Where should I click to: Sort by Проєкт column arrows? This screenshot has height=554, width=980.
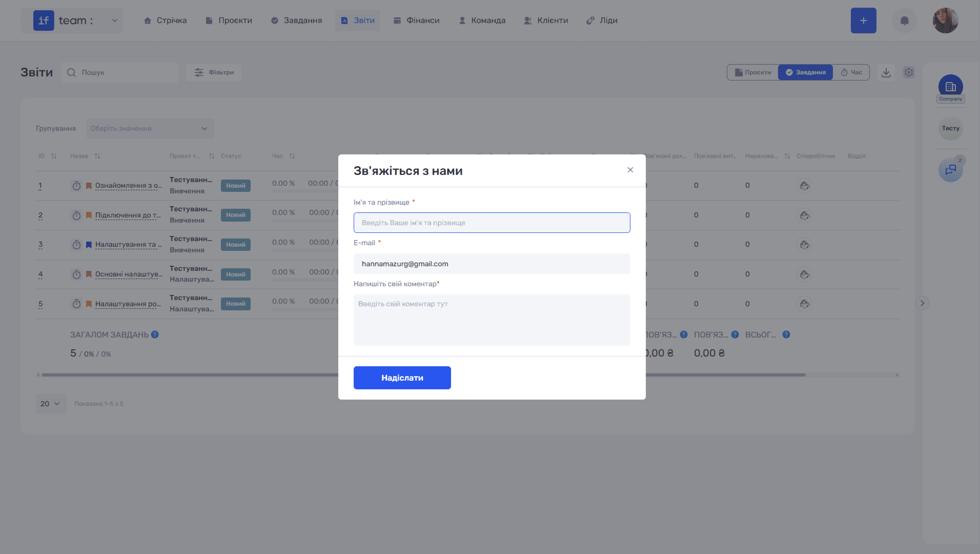tap(211, 156)
